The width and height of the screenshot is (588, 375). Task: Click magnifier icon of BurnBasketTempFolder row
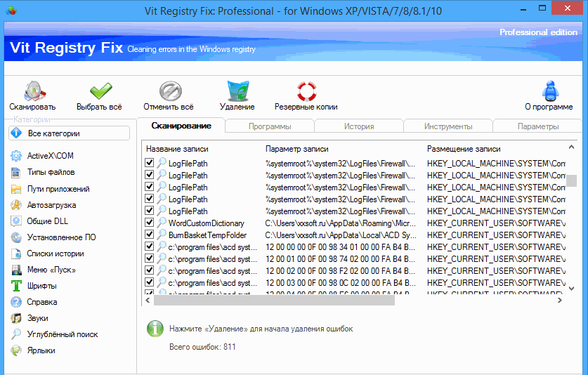162,235
